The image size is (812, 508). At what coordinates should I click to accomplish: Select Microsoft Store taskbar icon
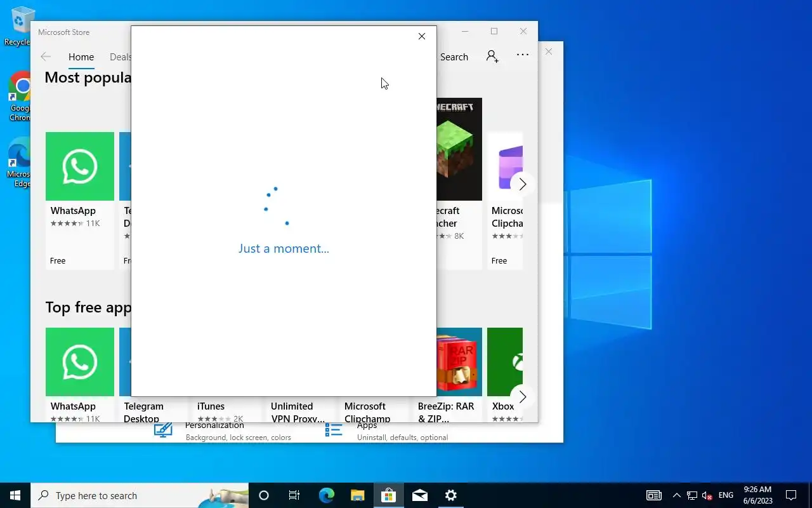coord(388,495)
